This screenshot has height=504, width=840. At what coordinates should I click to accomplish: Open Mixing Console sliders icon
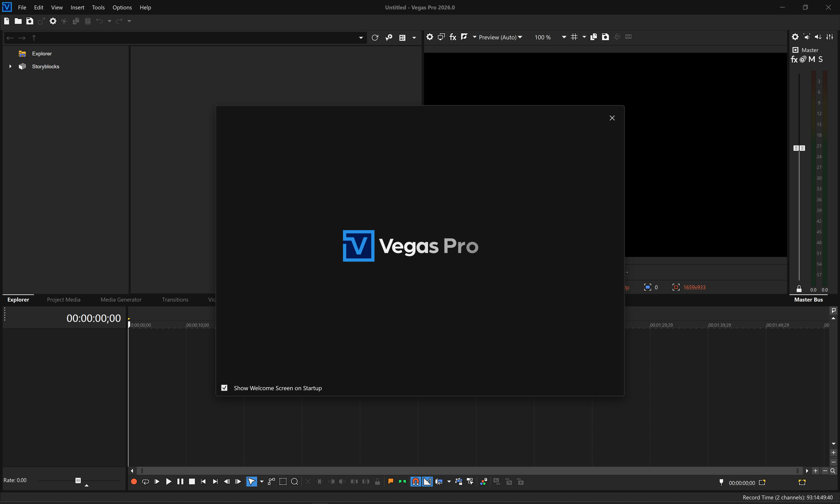point(830,37)
